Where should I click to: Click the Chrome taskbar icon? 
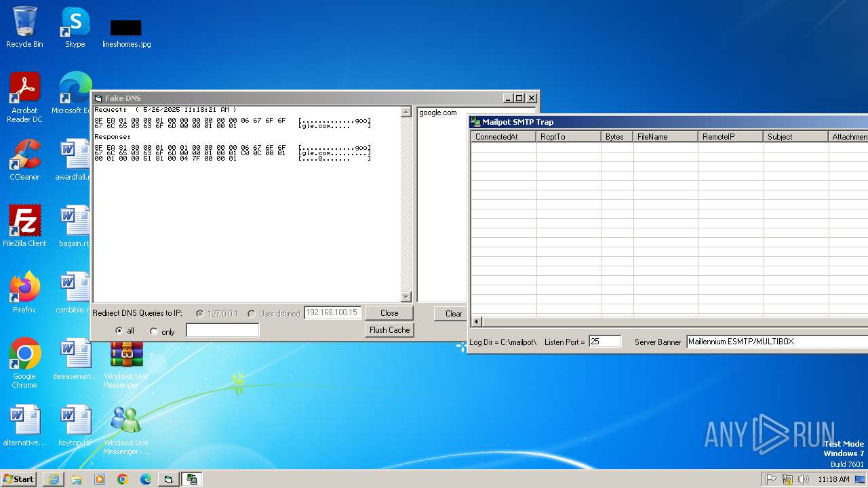(x=123, y=479)
